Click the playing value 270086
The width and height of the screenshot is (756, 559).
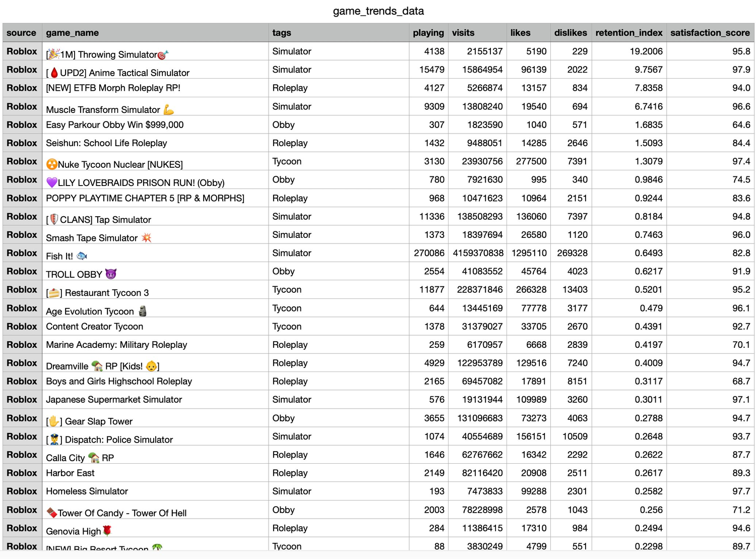tap(429, 253)
